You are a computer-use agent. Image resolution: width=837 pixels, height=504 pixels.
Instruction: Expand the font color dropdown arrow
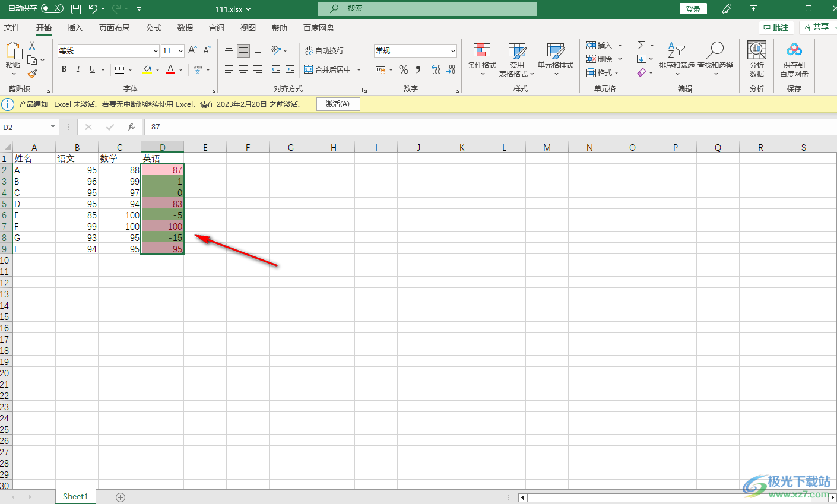[x=180, y=69]
